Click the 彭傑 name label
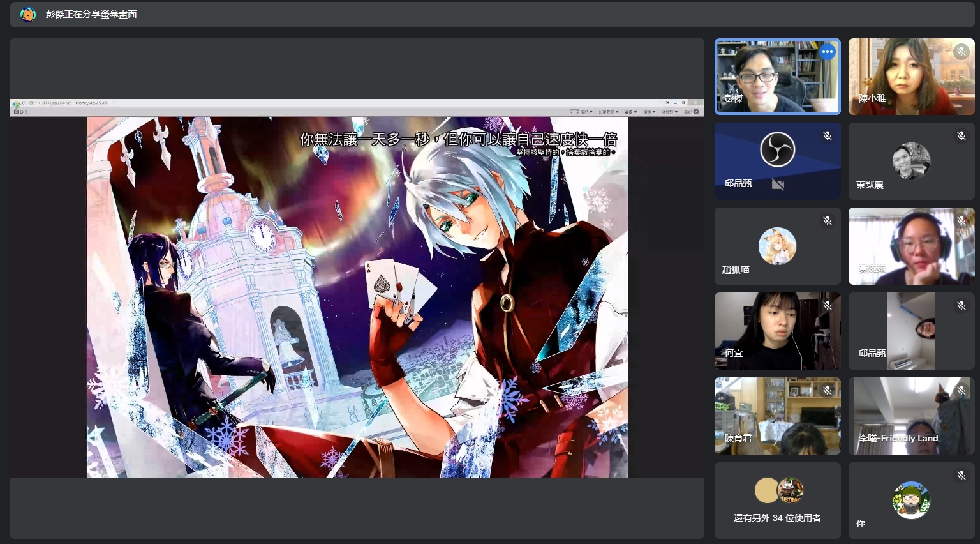The width and height of the screenshot is (980, 544). click(x=734, y=99)
